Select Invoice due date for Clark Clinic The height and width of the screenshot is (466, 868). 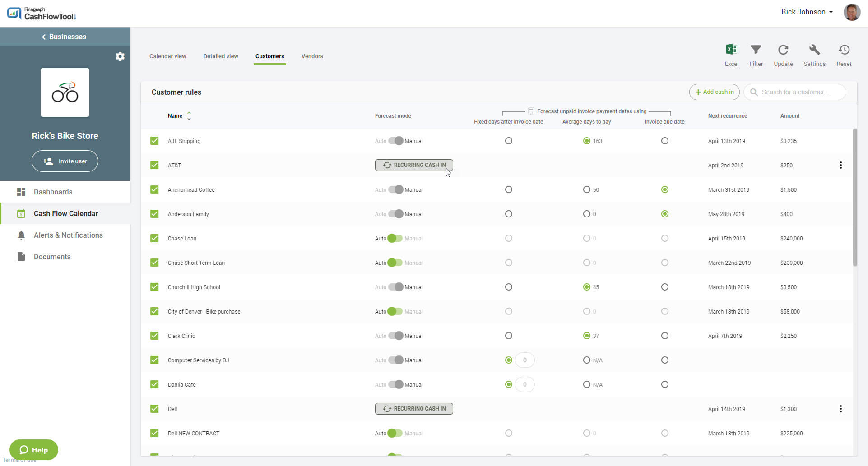tap(664, 336)
